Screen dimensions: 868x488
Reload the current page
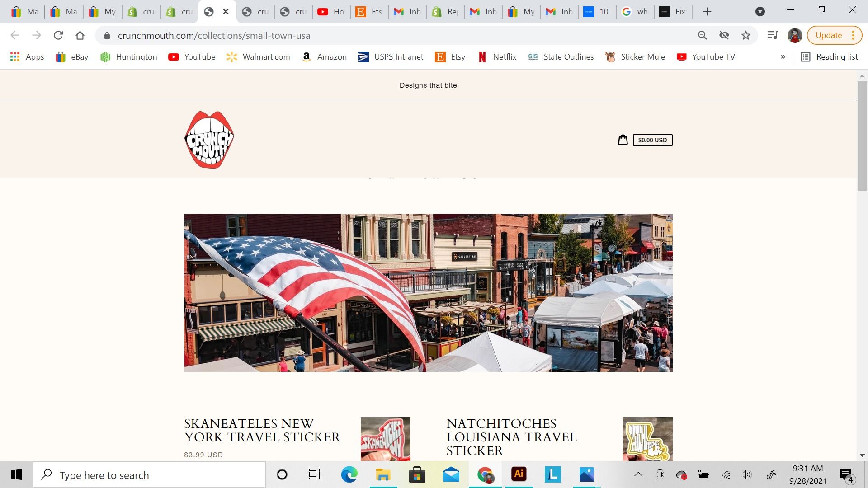click(58, 35)
